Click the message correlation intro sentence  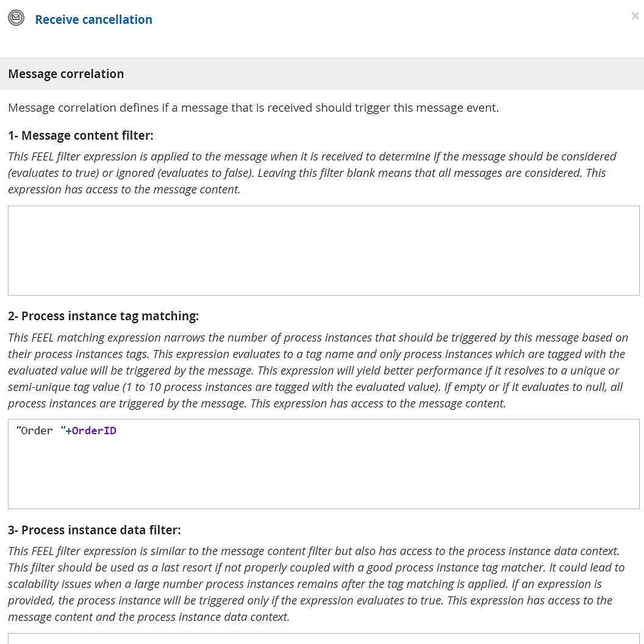coord(253,108)
